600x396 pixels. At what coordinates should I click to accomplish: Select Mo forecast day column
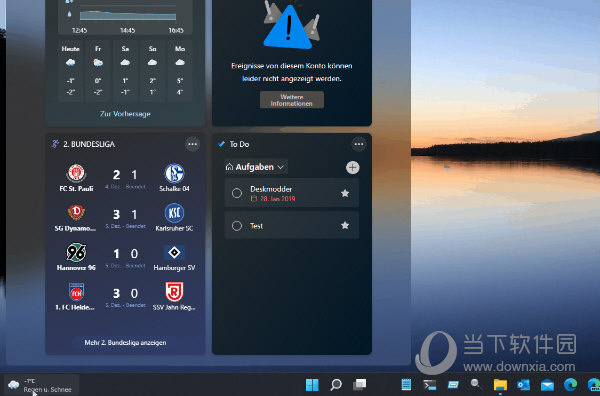(180, 71)
